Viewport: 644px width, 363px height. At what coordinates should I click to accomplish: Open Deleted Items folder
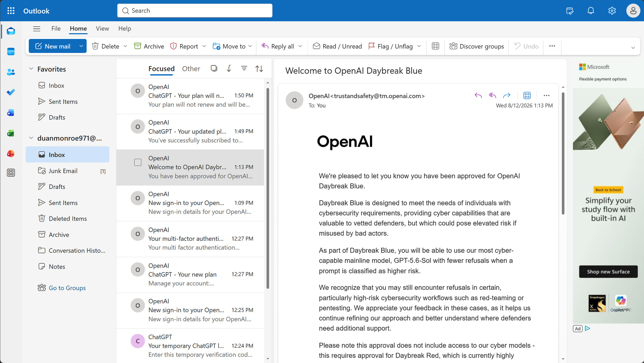pos(67,219)
